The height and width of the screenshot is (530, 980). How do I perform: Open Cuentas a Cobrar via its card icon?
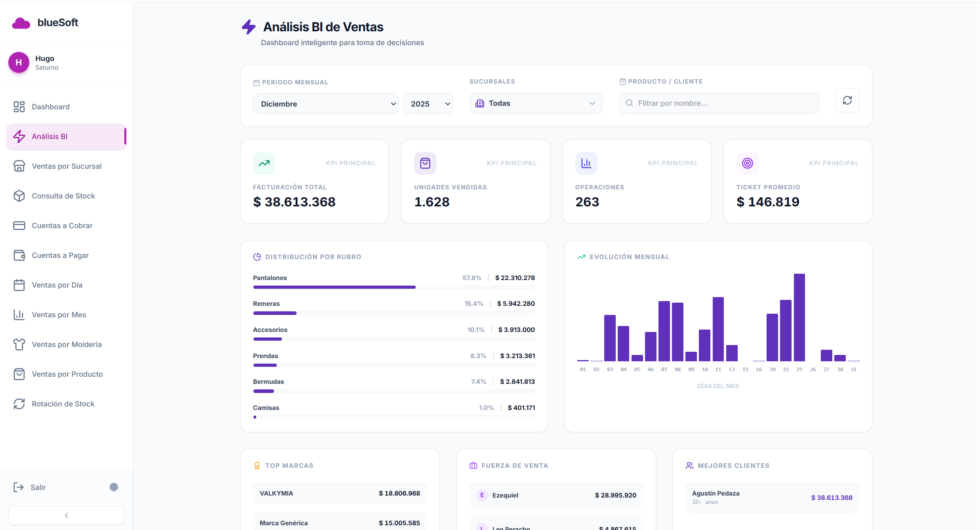pos(19,225)
